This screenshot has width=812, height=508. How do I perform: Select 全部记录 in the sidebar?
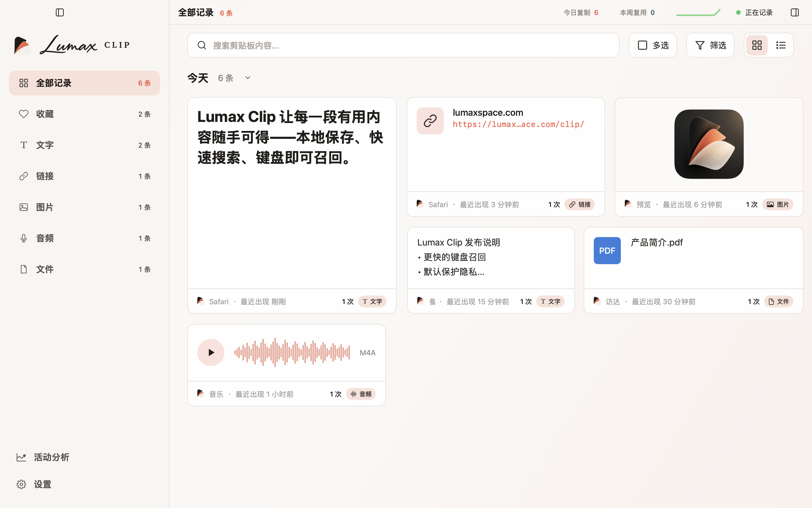[85, 83]
